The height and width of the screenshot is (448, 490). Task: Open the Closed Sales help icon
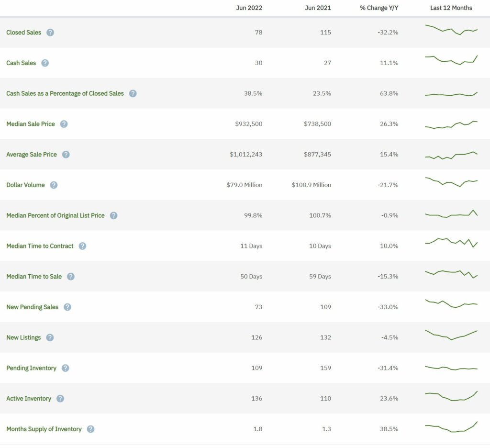[50, 33]
